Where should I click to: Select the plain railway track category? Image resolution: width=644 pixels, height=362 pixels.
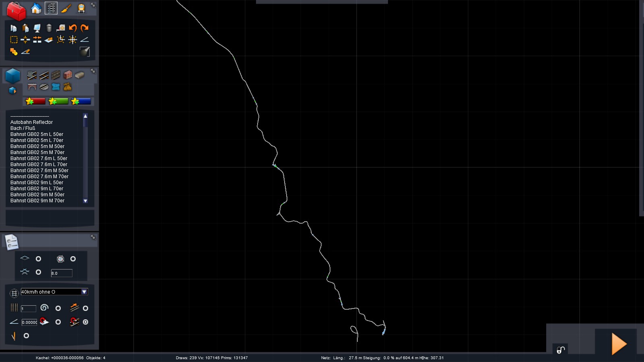[x=44, y=75]
